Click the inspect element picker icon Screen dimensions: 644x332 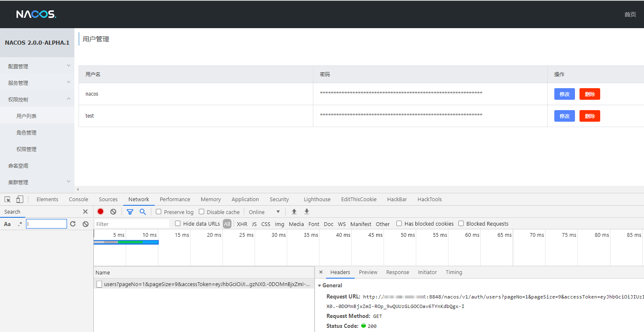[x=7, y=199]
